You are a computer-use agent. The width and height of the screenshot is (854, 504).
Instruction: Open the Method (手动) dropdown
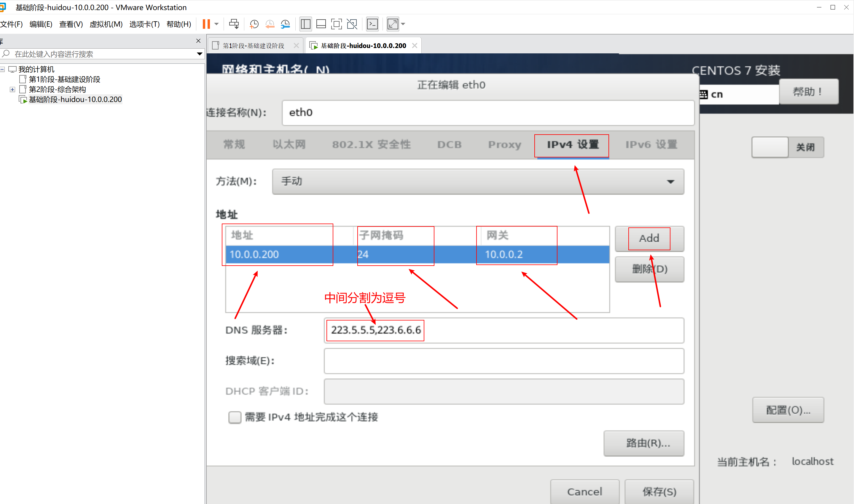[x=478, y=182]
